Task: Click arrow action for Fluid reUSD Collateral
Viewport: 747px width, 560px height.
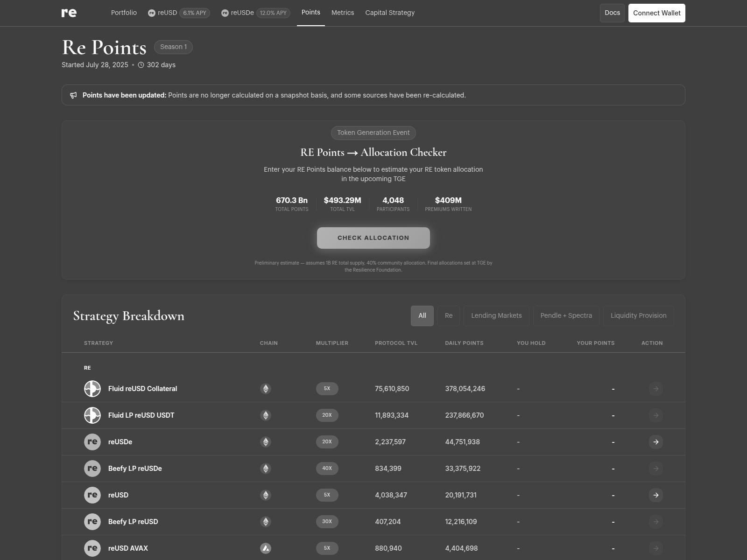Action: click(656, 389)
